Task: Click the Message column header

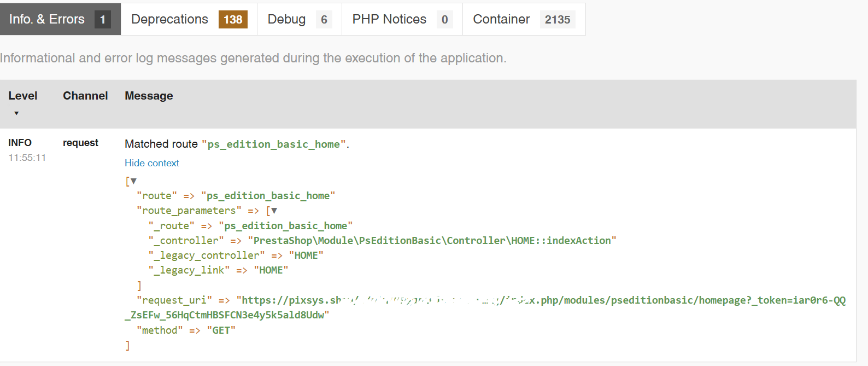Action: (149, 96)
